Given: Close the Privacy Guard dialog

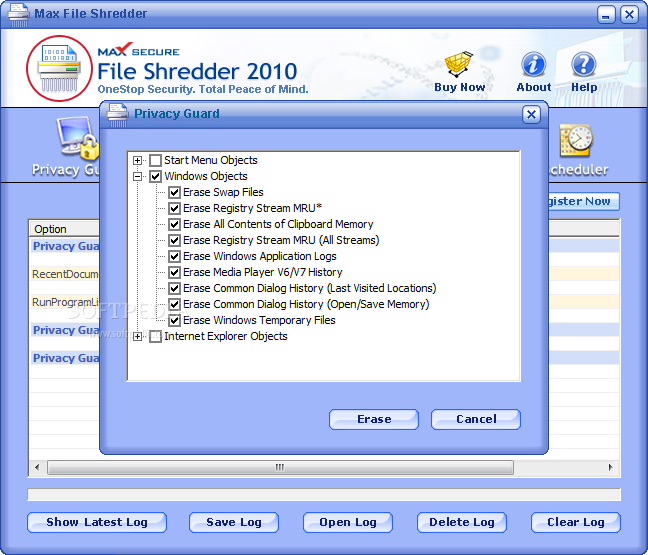Looking at the screenshot, I should click(531, 114).
